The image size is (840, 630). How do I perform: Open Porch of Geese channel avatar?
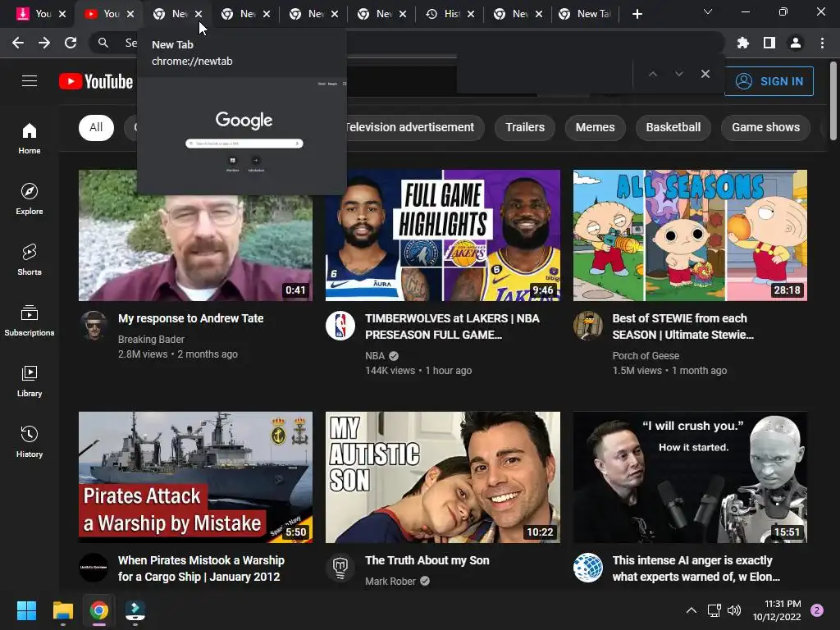click(587, 325)
